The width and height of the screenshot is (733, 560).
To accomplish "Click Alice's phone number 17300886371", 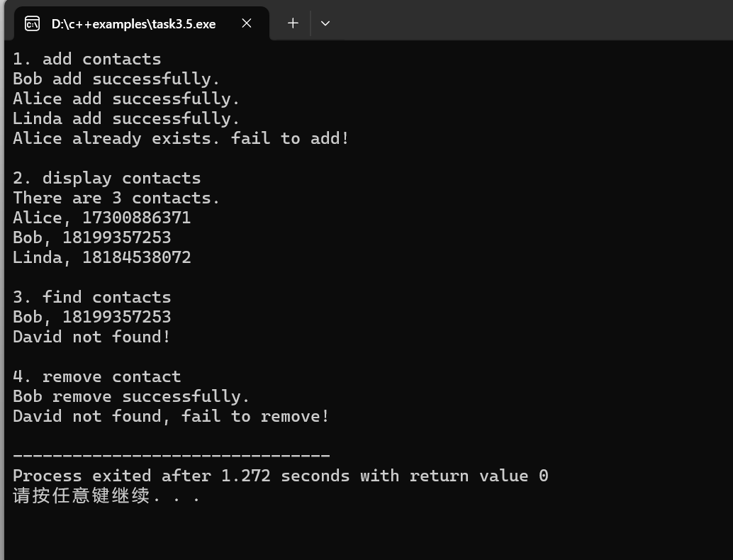I will [137, 218].
